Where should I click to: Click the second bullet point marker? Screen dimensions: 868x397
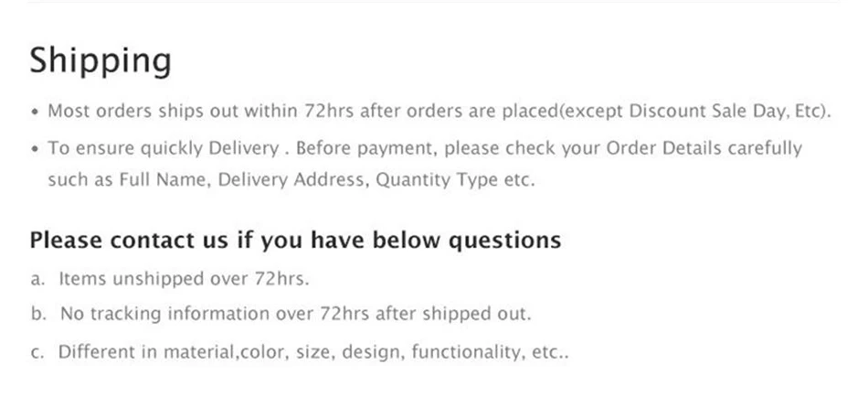tap(36, 148)
